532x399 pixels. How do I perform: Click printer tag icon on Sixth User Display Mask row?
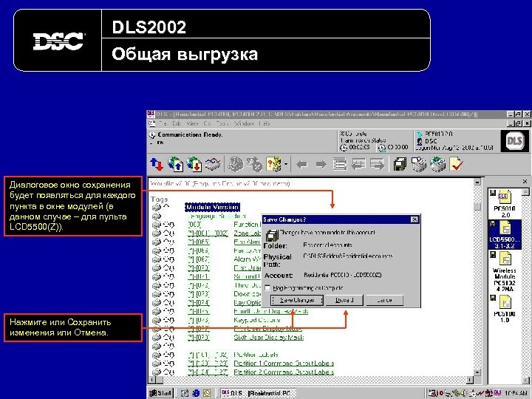[x=156, y=338]
